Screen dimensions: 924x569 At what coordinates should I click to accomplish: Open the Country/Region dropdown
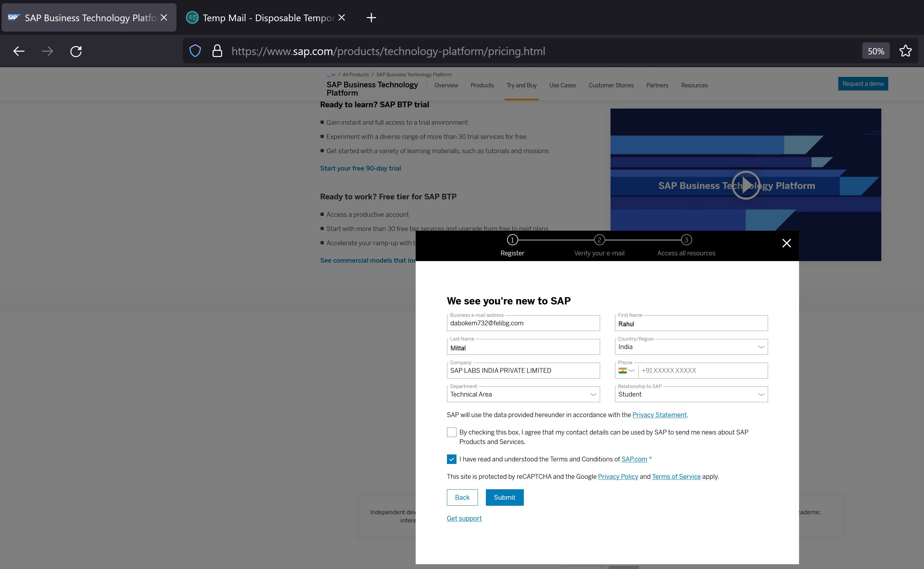click(691, 347)
